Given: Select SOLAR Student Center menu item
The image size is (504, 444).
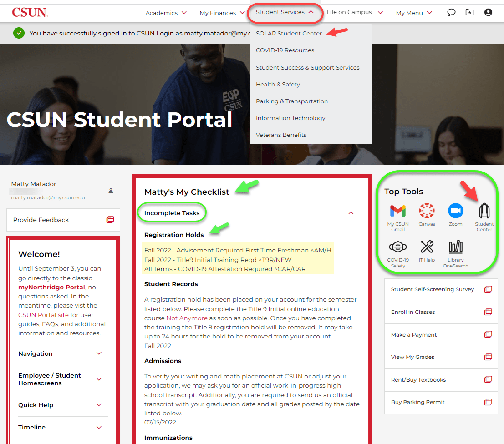Looking at the screenshot, I should pos(289,33).
